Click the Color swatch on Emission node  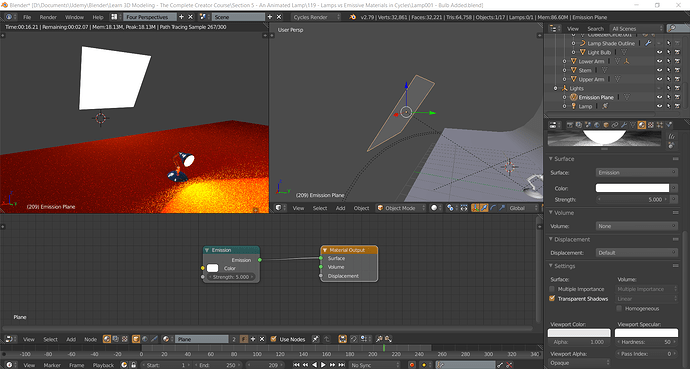tap(213, 268)
